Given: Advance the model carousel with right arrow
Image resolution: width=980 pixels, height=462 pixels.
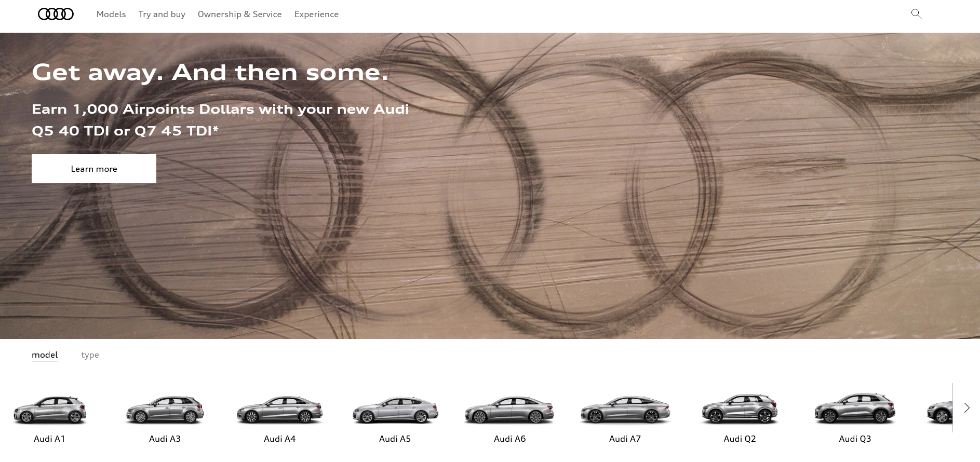Looking at the screenshot, I should tap(966, 407).
